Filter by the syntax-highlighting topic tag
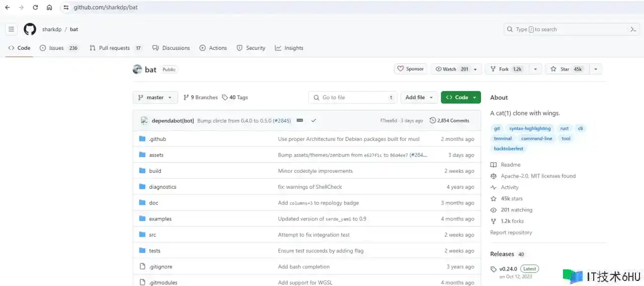 click(x=530, y=128)
